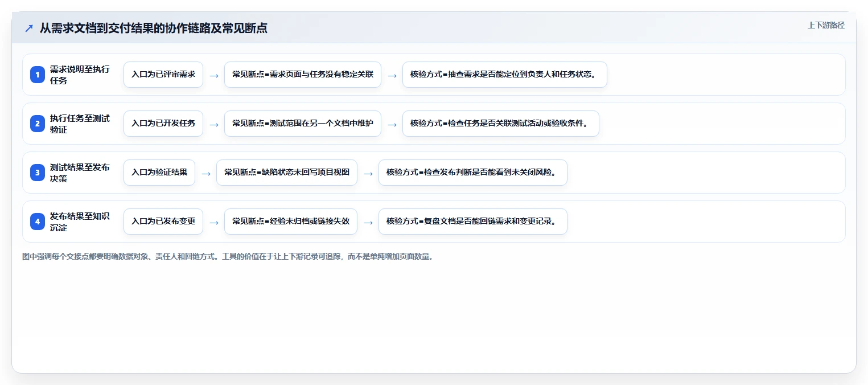This screenshot has height=385, width=868.
Task: Click 核验方式=检查任务是否关联测试活动或验收条件 chip
Action: 501,124
